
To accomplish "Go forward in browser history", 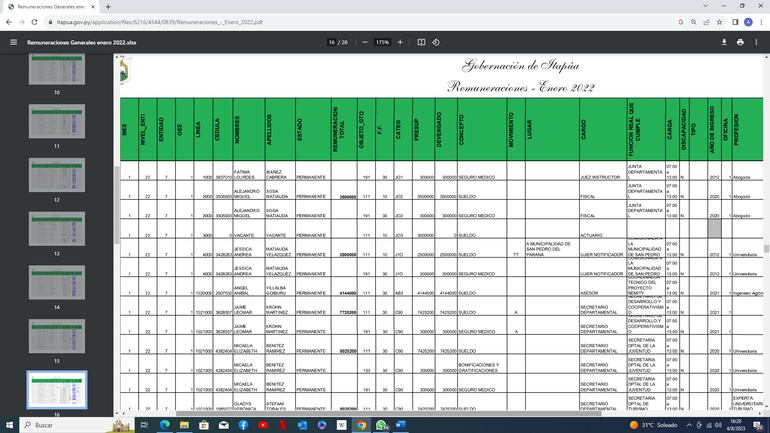I will point(21,22).
